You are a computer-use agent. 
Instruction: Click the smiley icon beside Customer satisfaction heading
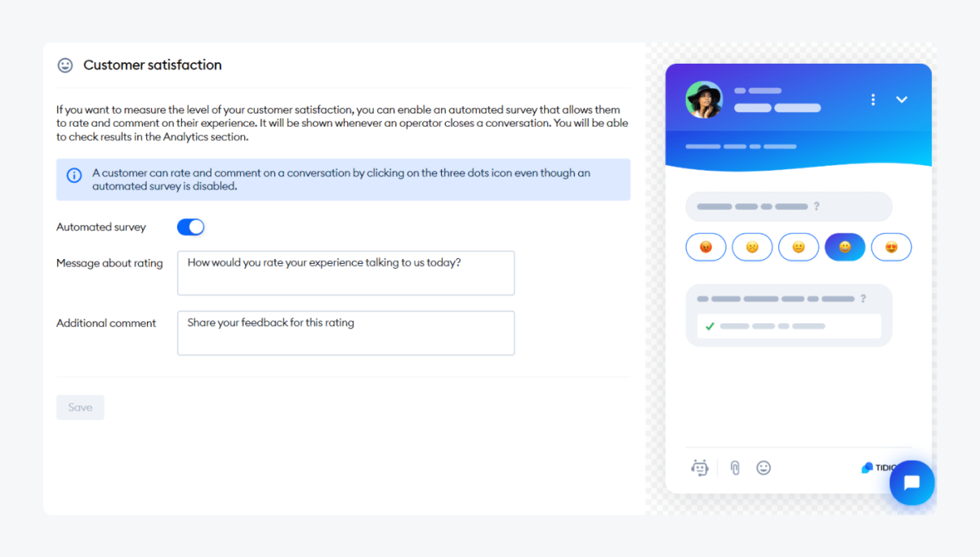pos(65,65)
